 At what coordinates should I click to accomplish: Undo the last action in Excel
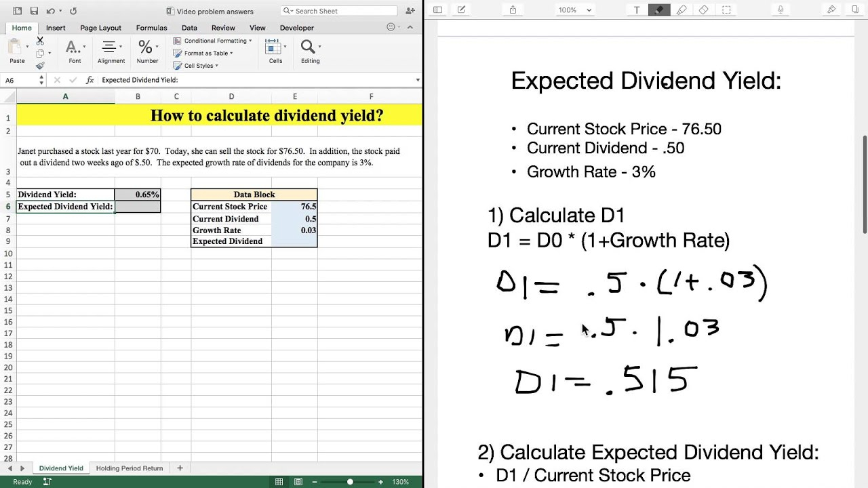50,11
